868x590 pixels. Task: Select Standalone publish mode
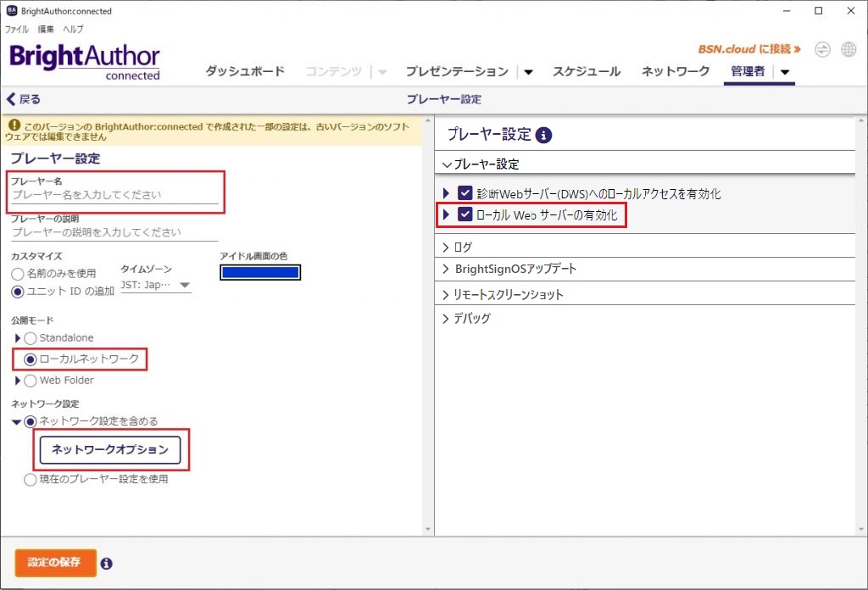point(31,338)
